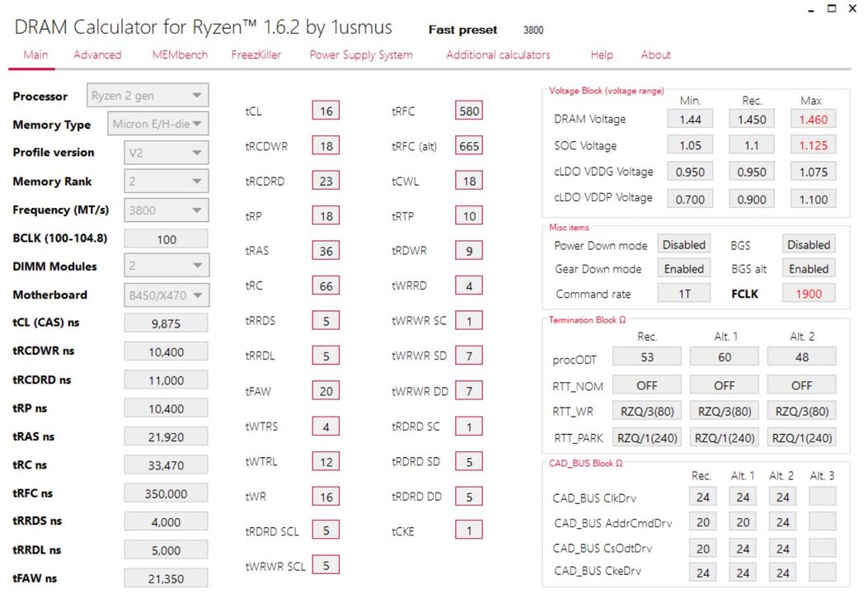This screenshot has width=868, height=594.
Task: Click the BCLK (100-104.8) input field
Action: click(x=166, y=238)
